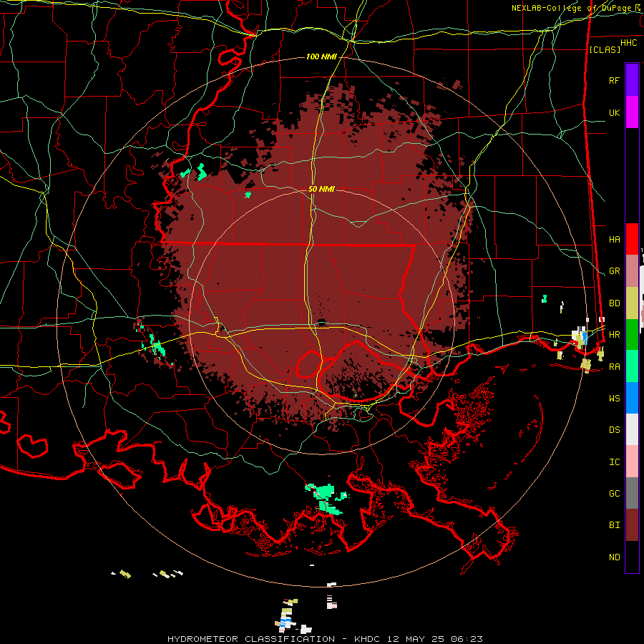Viewport: 644px width, 644px height.
Task: Click the ND legend label
Action: [614, 557]
